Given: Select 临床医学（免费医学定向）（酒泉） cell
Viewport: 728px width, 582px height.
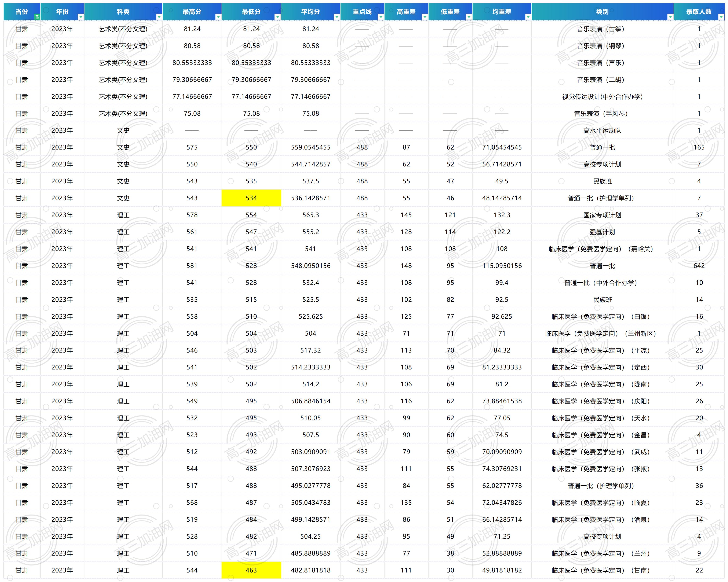Looking at the screenshot, I should tap(602, 520).
